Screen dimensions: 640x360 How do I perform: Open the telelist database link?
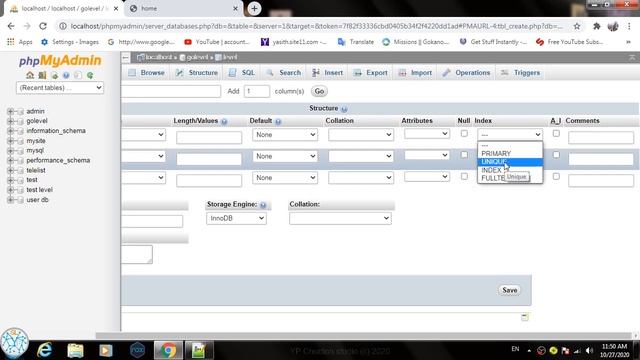(36, 170)
